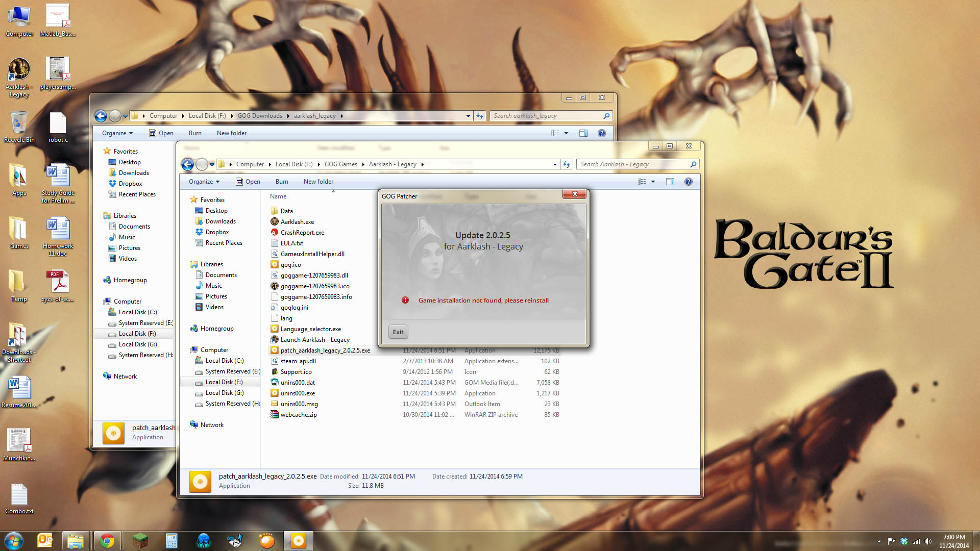The width and height of the screenshot is (980, 551).
Task: Select Support.ico file
Action: pos(296,372)
